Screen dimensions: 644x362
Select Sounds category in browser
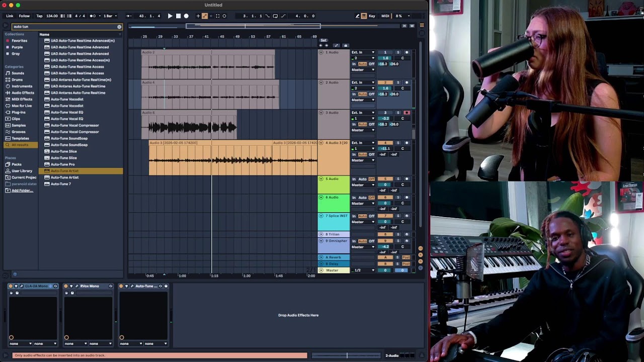click(18, 73)
